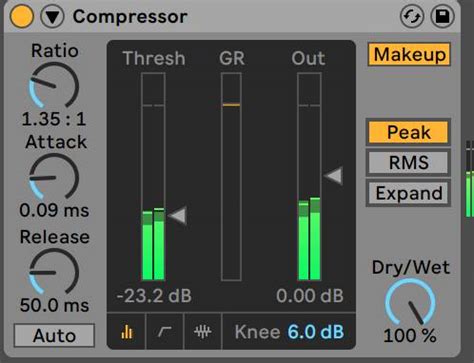Enable Auto release button
Screen dimensions: 474x363
(x=54, y=335)
